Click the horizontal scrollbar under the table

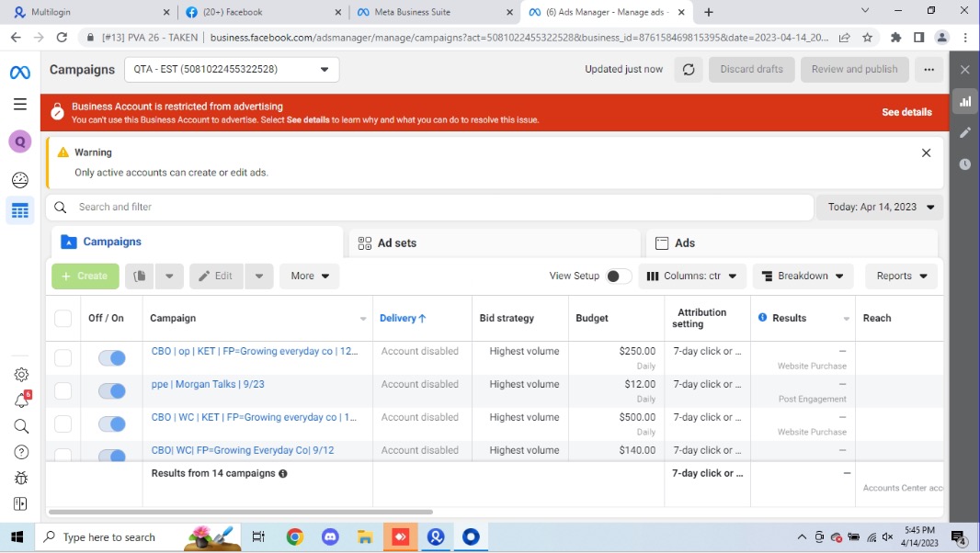coord(241,512)
